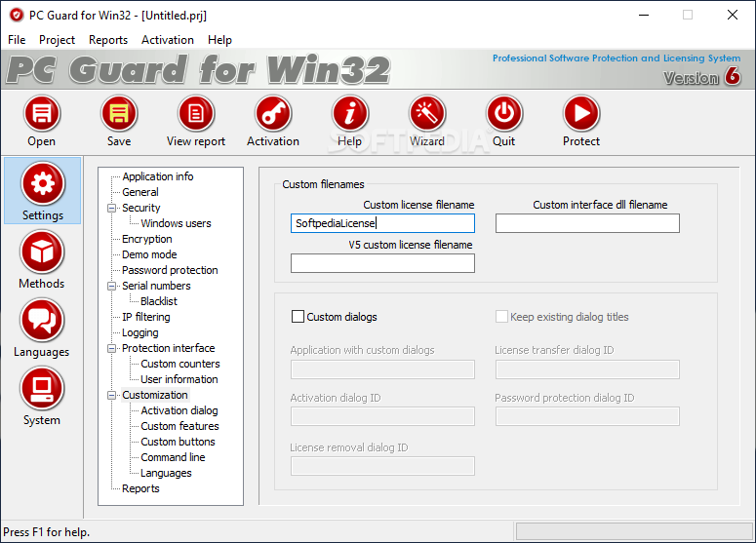This screenshot has width=756, height=543.
Task: Click the Password protection dialog ID field
Action: click(588, 417)
